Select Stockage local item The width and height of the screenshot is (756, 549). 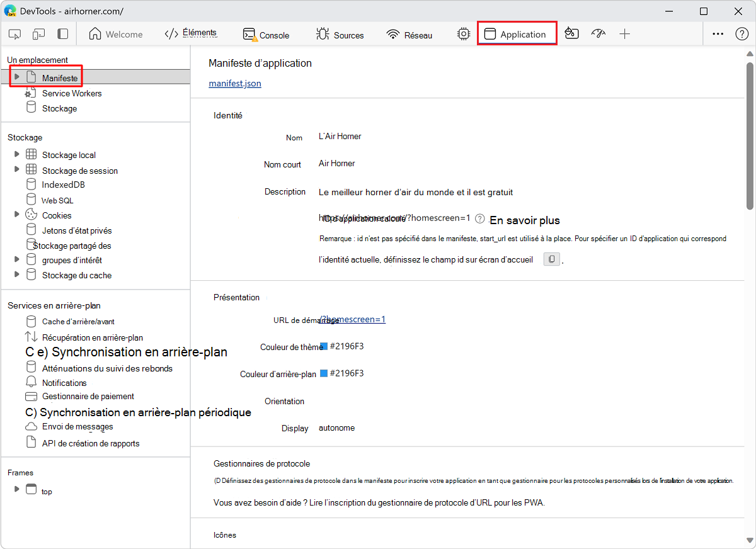tap(69, 155)
